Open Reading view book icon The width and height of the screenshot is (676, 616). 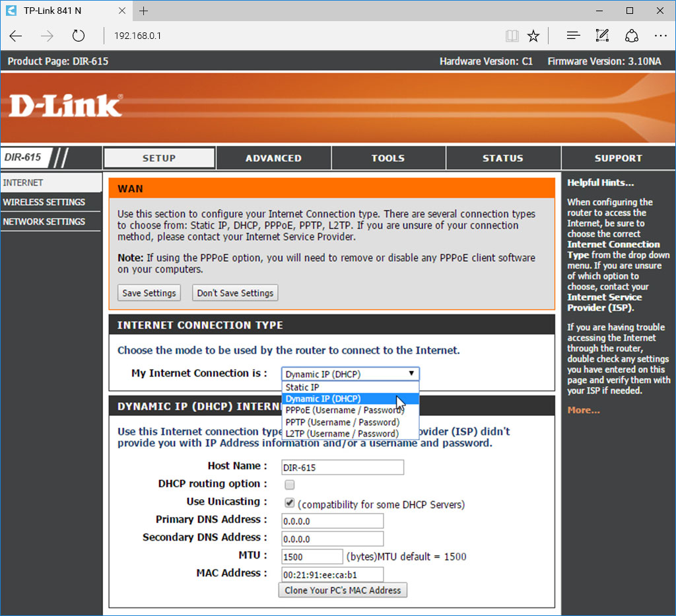pos(512,36)
